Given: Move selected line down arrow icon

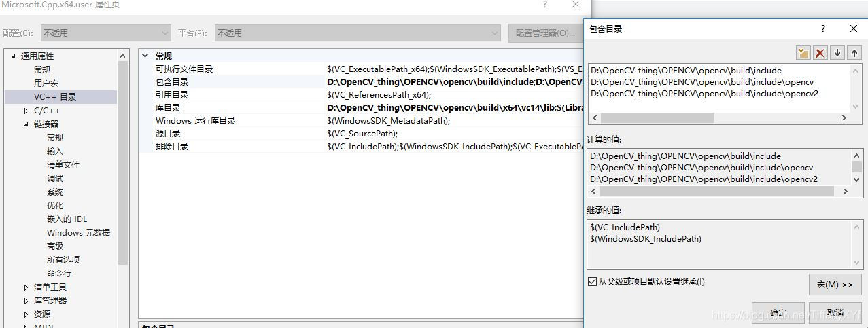Looking at the screenshot, I should 837,53.
